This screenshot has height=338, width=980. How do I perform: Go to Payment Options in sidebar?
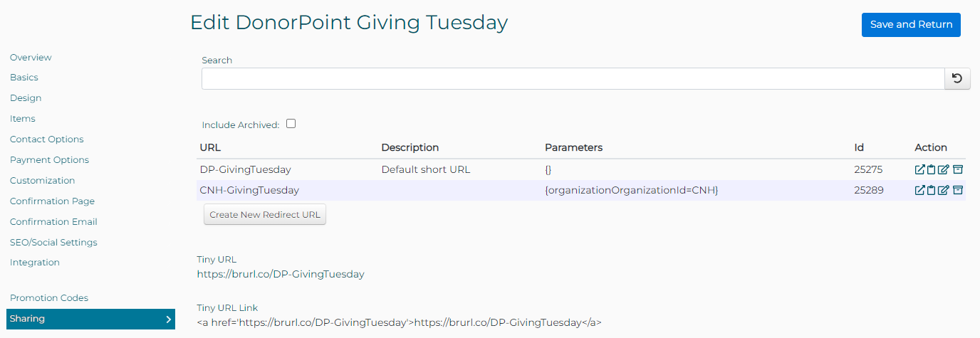point(49,159)
